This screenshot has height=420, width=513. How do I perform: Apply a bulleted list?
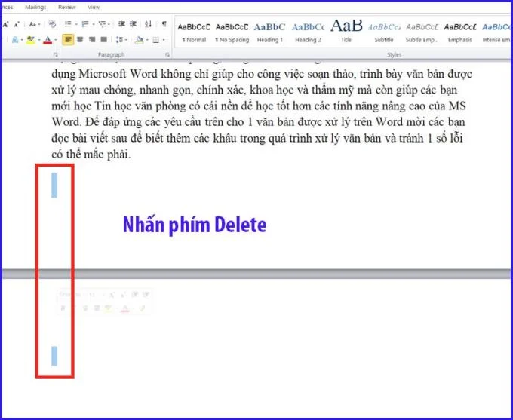(68, 24)
